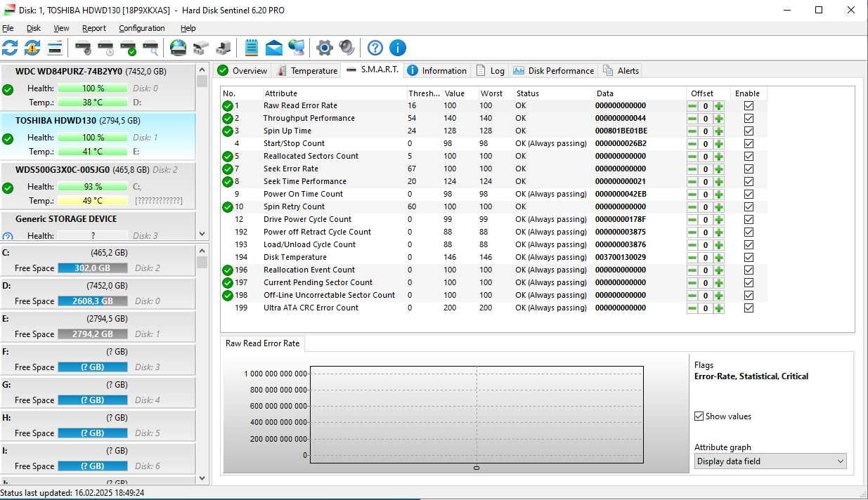Click green check on Reallocation Event Count row
868x500 pixels.
(228, 270)
